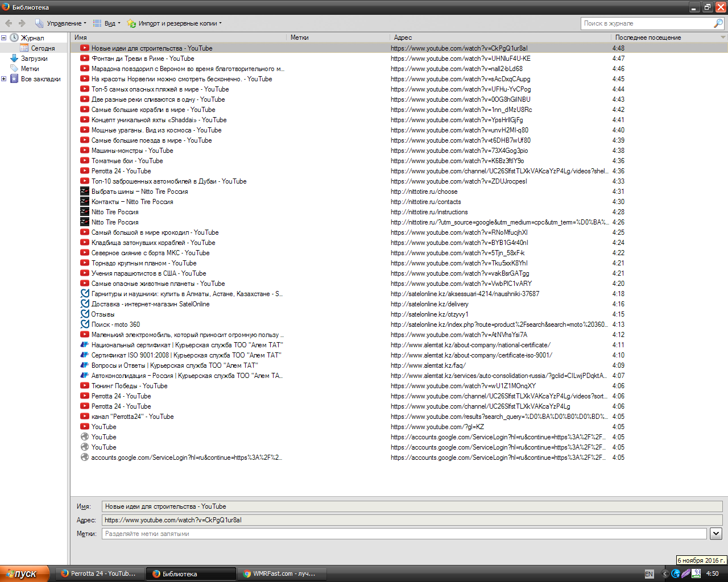
Task: Select 'Концепт уникальной яхты «Shaddai»' entry
Action: 399,119
